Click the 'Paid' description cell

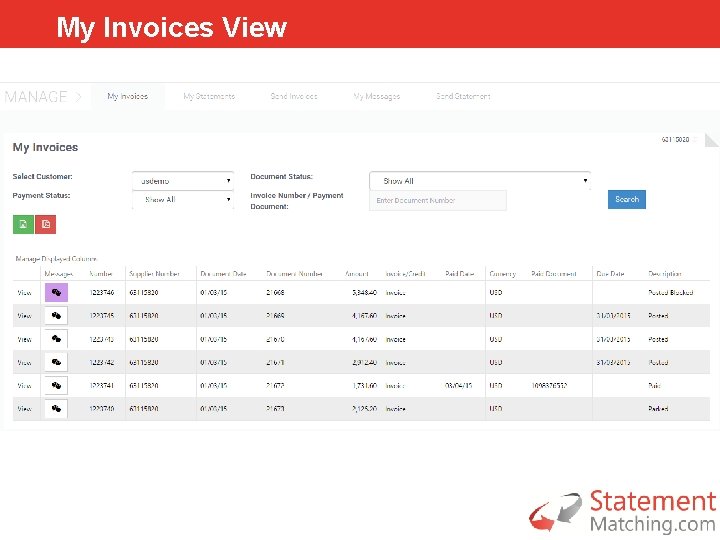pyautogui.click(x=654, y=386)
